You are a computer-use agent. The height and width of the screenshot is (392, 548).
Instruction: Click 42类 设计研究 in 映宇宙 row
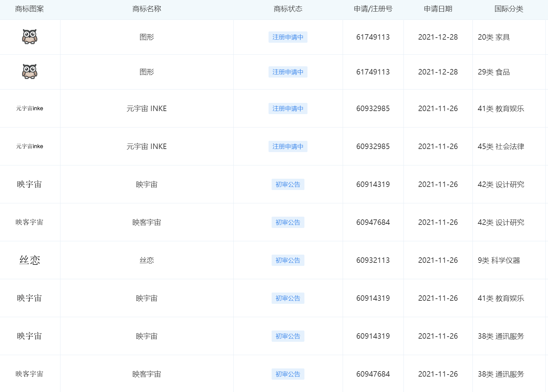coord(501,184)
